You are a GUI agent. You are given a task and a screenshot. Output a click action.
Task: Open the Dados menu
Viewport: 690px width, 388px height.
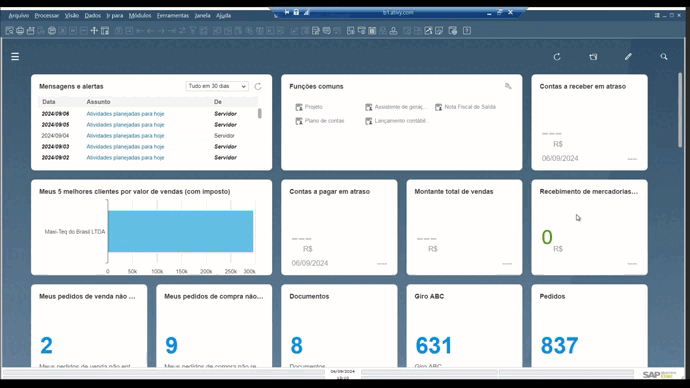tap(92, 15)
